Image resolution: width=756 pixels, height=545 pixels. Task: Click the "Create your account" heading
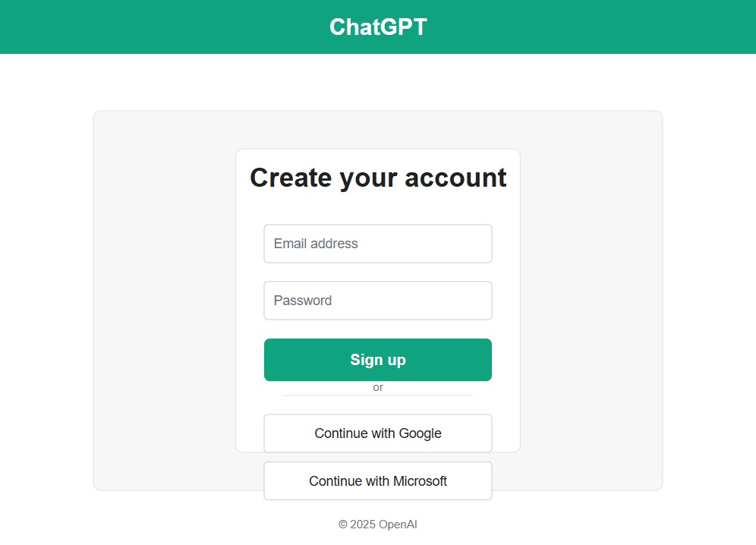pyautogui.click(x=378, y=178)
